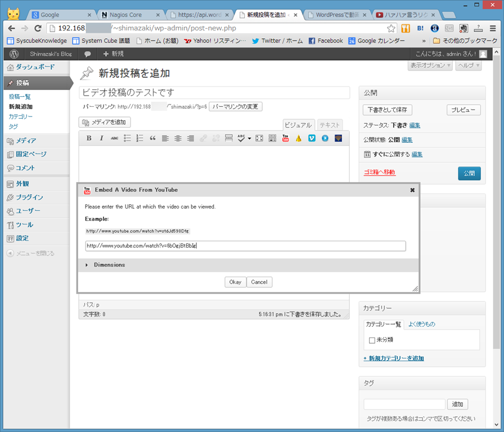The height and width of the screenshot is (432, 504).
Task: Close the Embed A Video dialog
Action: tap(412, 190)
